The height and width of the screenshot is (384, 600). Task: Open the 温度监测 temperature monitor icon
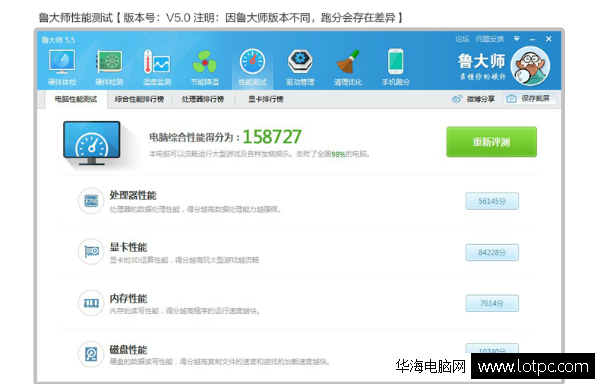(x=157, y=62)
